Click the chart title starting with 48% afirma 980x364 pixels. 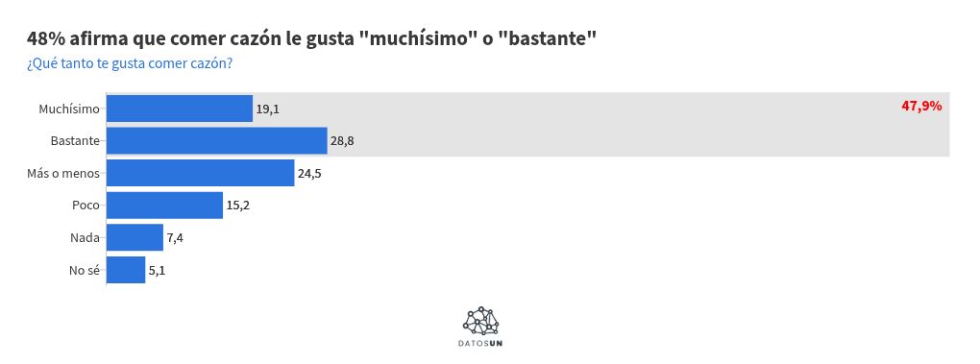click(312, 38)
